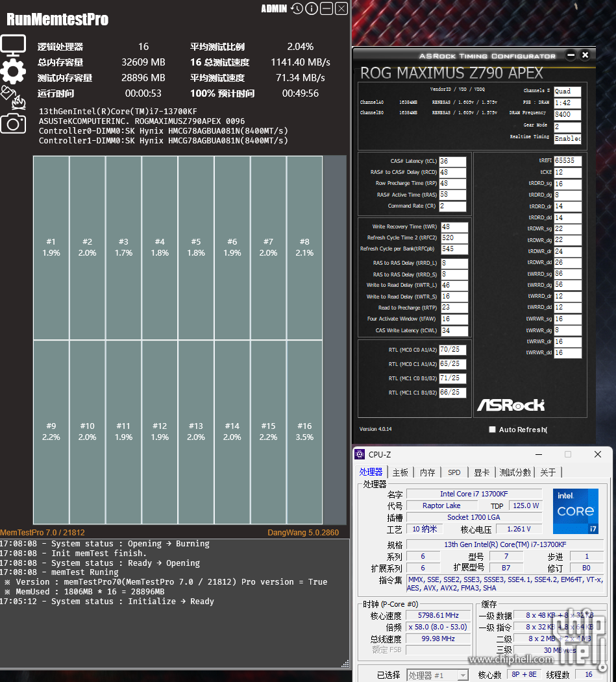This screenshot has width=616, height=682.
Task: Click the 总测试速度 value 1141.40 MB/s
Action: click(x=301, y=62)
